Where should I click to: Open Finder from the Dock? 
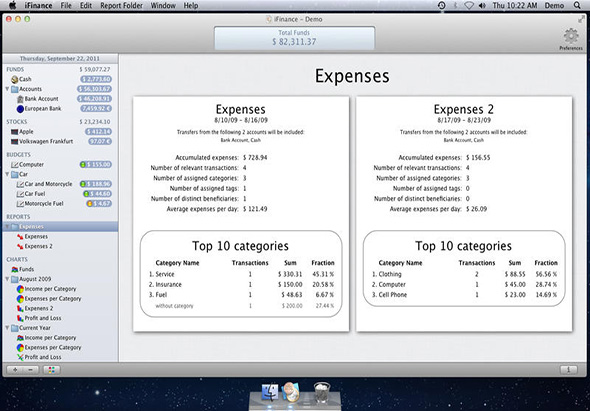270,393
